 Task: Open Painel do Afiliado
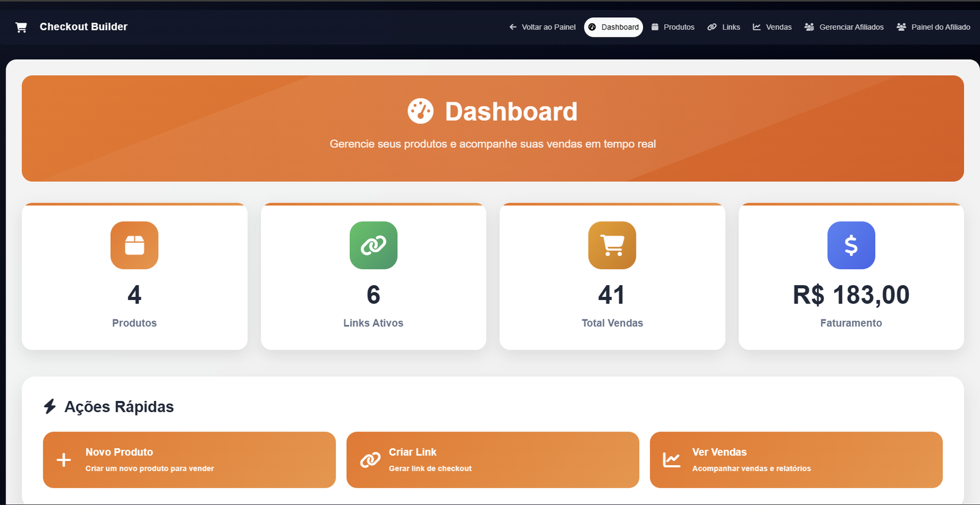(933, 27)
